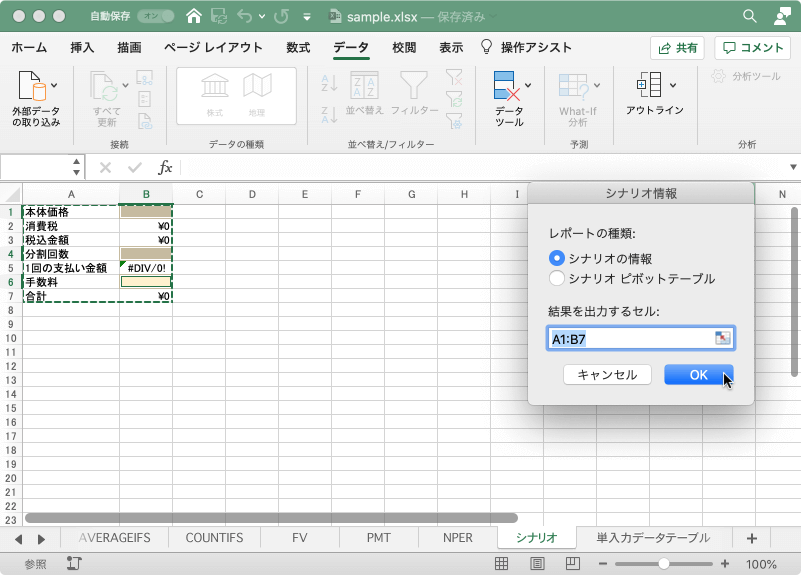Click the What-If 分析 icon
This screenshot has width=801, height=575.
click(x=574, y=85)
